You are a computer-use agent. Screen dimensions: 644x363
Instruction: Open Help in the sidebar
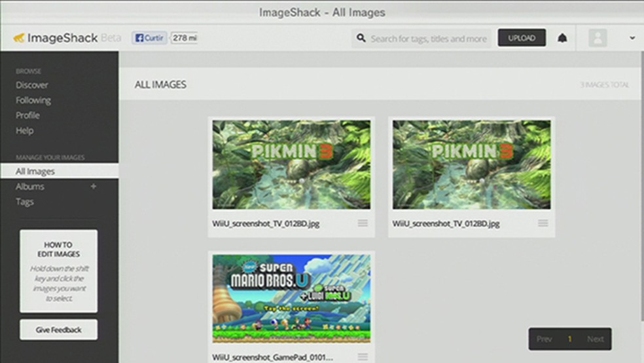[x=24, y=131]
